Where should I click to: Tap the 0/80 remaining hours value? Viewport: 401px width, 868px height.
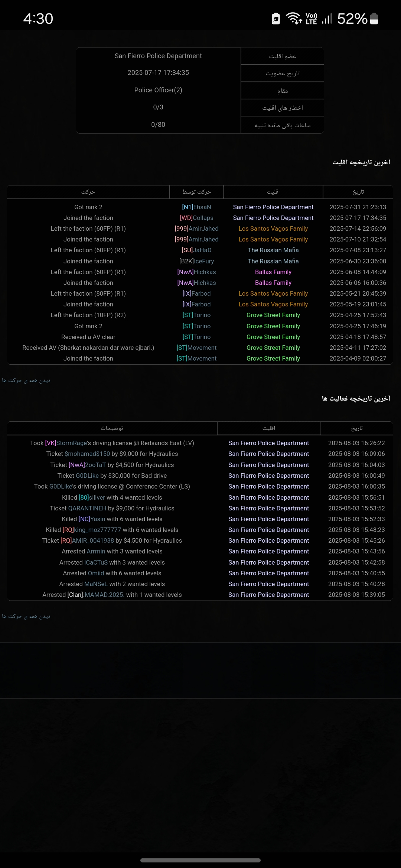pyautogui.click(x=158, y=125)
